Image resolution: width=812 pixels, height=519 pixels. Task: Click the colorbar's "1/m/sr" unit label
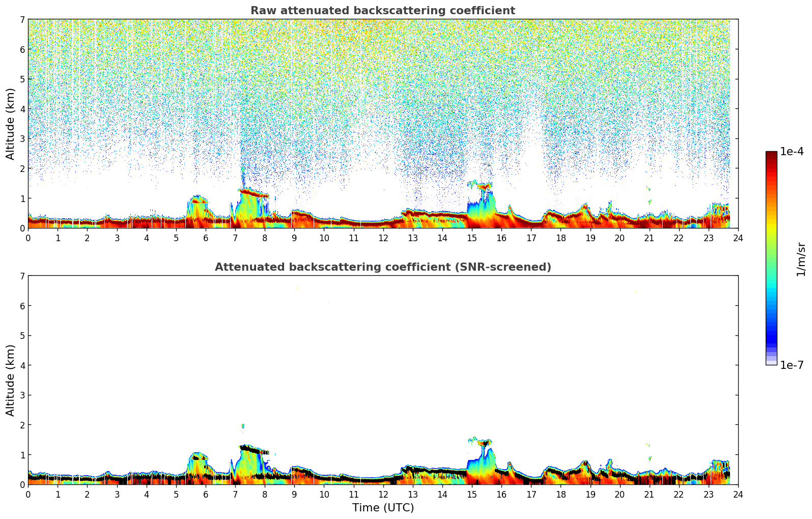[801, 258]
